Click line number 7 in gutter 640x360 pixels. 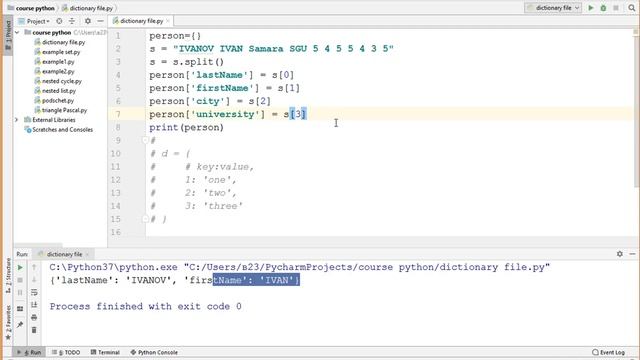(x=118, y=114)
